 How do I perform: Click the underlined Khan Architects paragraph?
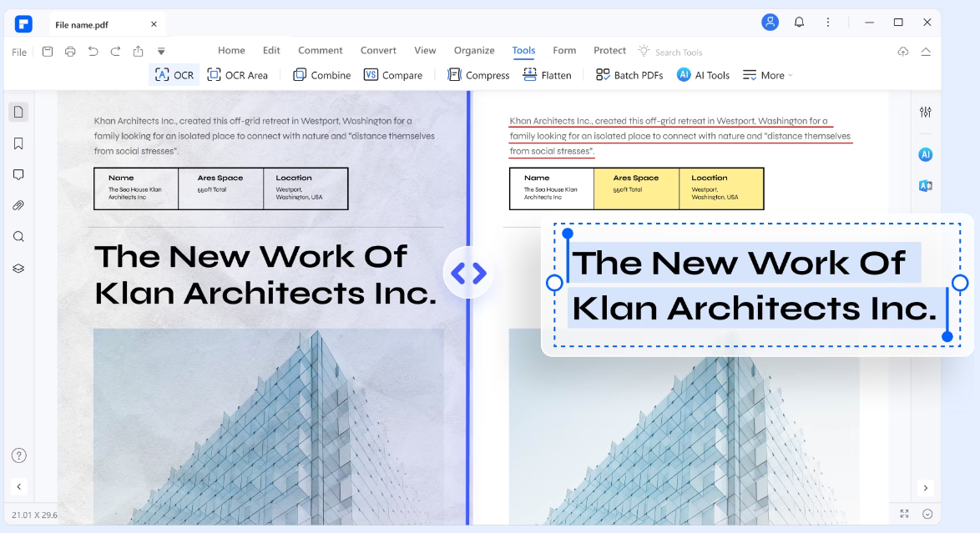coord(680,136)
